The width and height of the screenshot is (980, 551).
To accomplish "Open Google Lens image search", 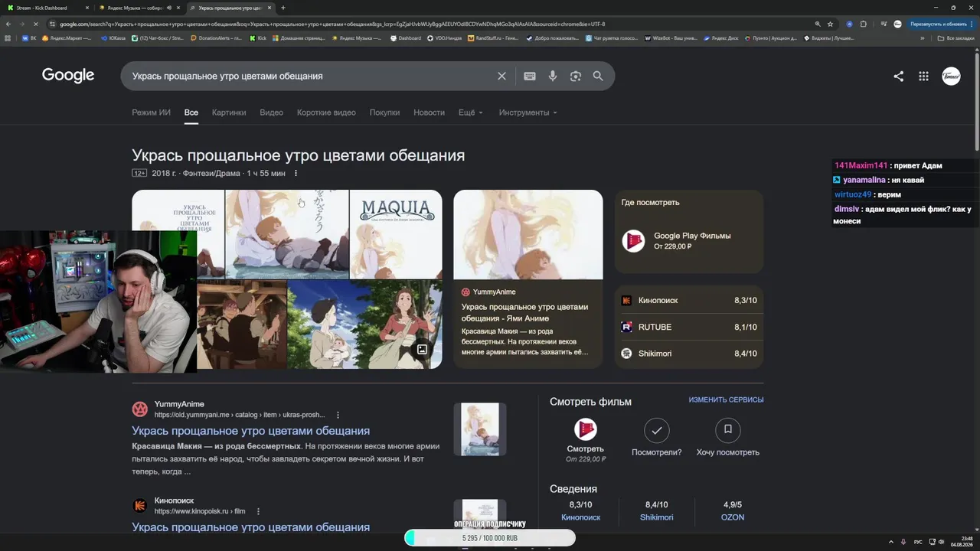I will tap(576, 77).
